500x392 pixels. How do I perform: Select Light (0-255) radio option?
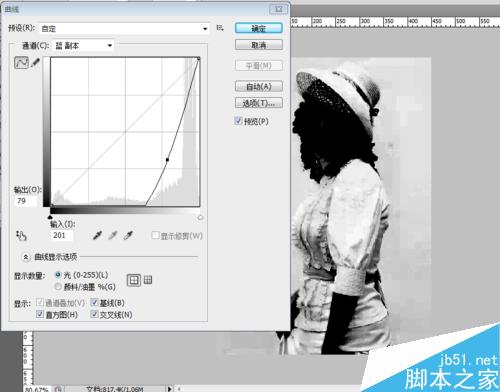pyautogui.click(x=58, y=275)
